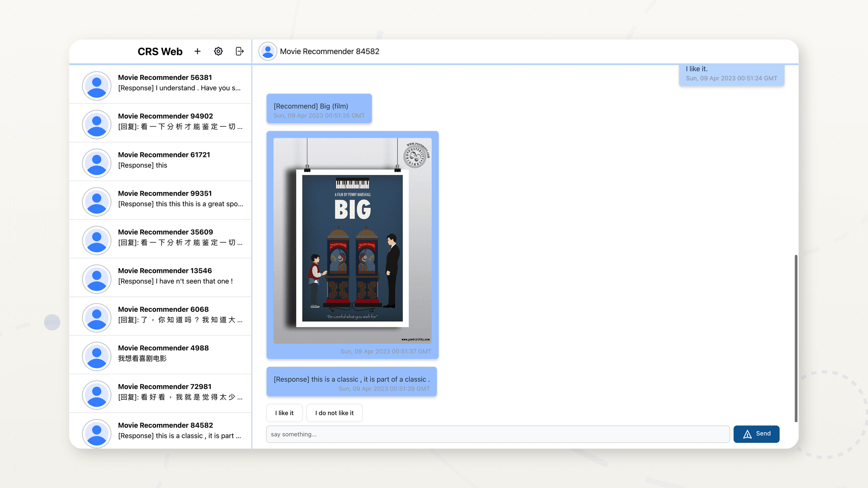Image resolution: width=868 pixels, height=488 pixels.
Task: Click the "I like it" button
Action: pyautogui.click(x=284, y=413)
